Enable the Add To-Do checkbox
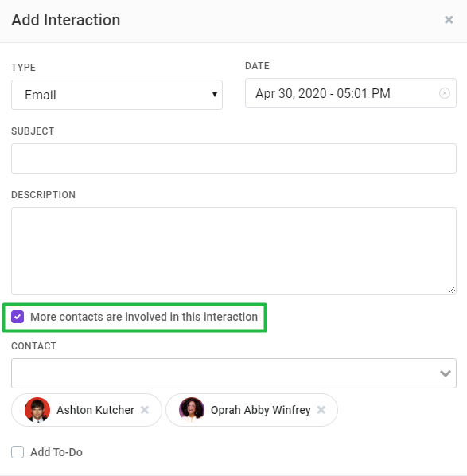Screen dimensions: 467x476 point(18,452)
